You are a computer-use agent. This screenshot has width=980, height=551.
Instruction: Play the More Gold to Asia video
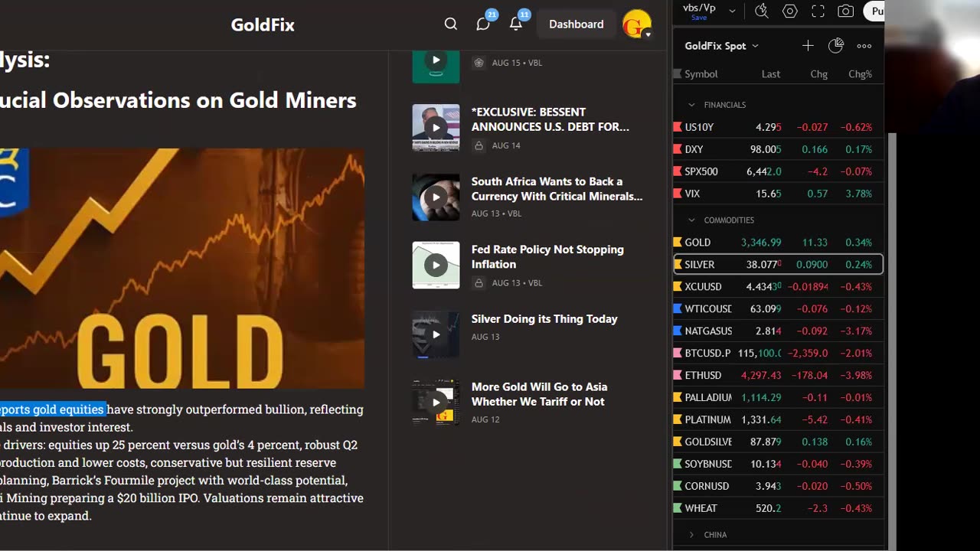[x=436, y=402]
